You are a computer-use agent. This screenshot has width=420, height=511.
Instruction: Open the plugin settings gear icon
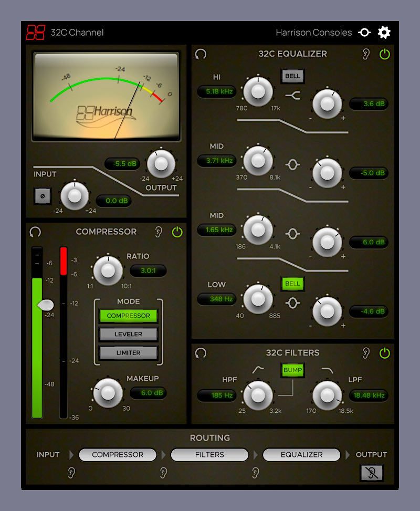pos(384,32)
